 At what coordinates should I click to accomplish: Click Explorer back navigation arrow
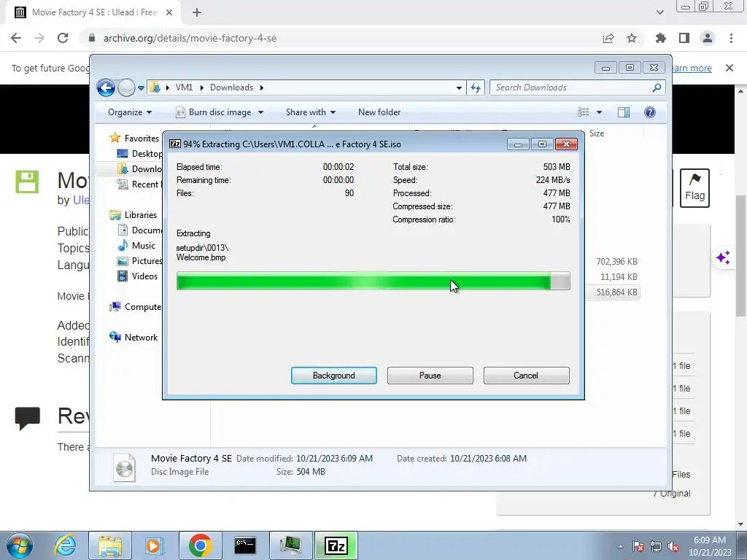(x=106, y=87)
